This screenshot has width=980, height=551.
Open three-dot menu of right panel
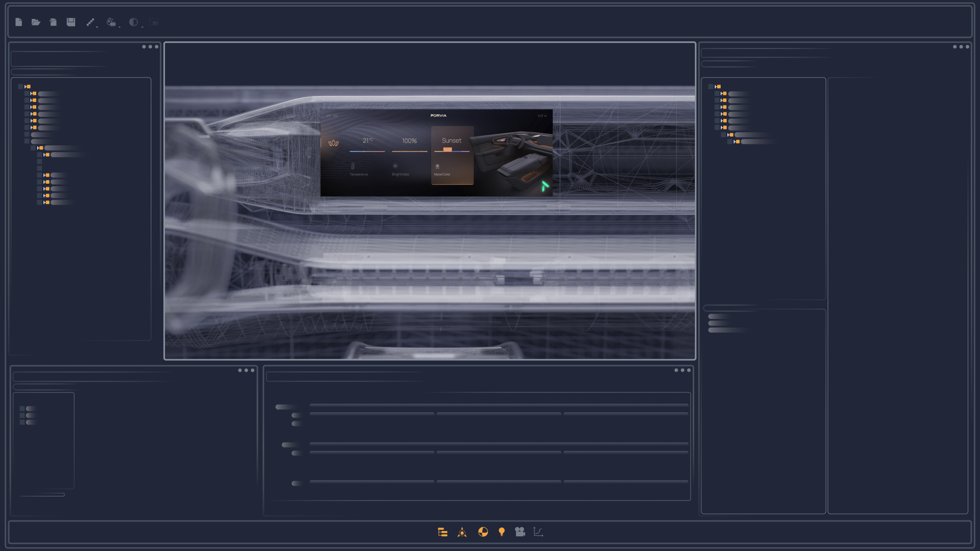(961, 47)
